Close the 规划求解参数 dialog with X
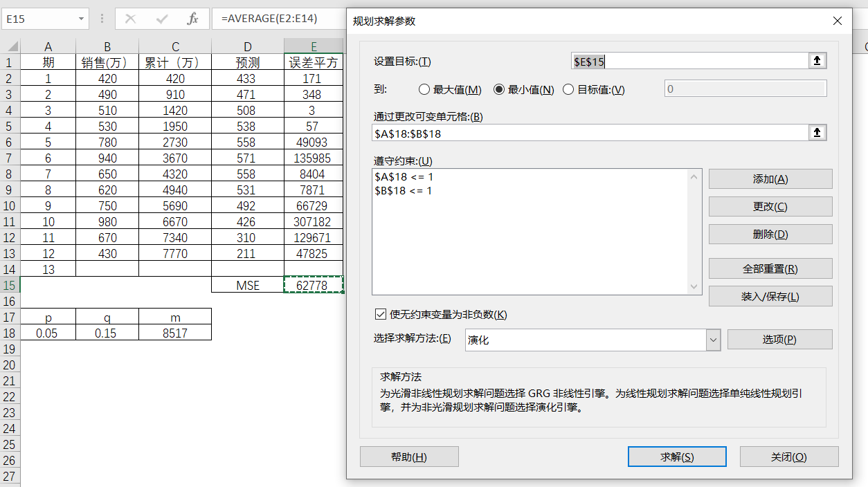Screen dimensions: 868x487 point(838,21)
